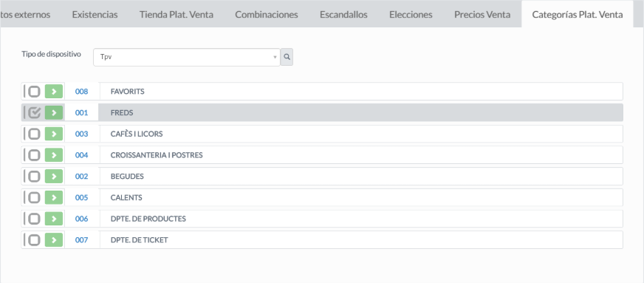Expand FAVORITS with its green arrow

pos(54,91)
